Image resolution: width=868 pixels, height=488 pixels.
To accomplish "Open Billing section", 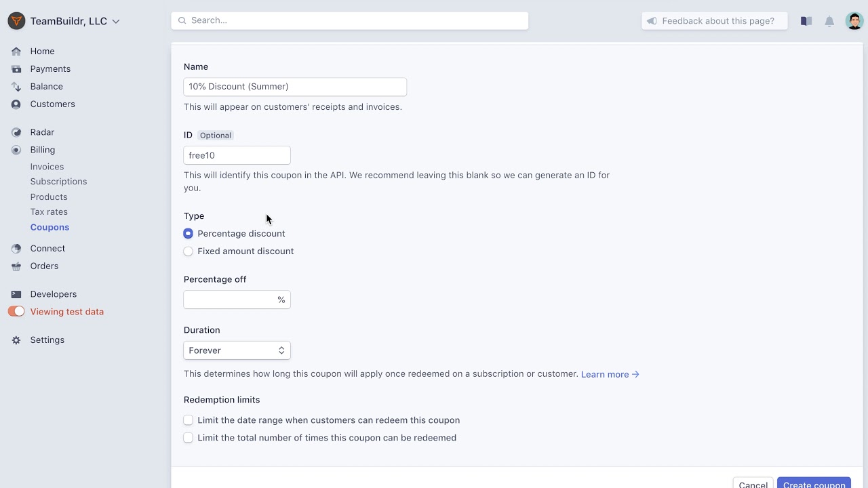I will (x=43, y=150).
